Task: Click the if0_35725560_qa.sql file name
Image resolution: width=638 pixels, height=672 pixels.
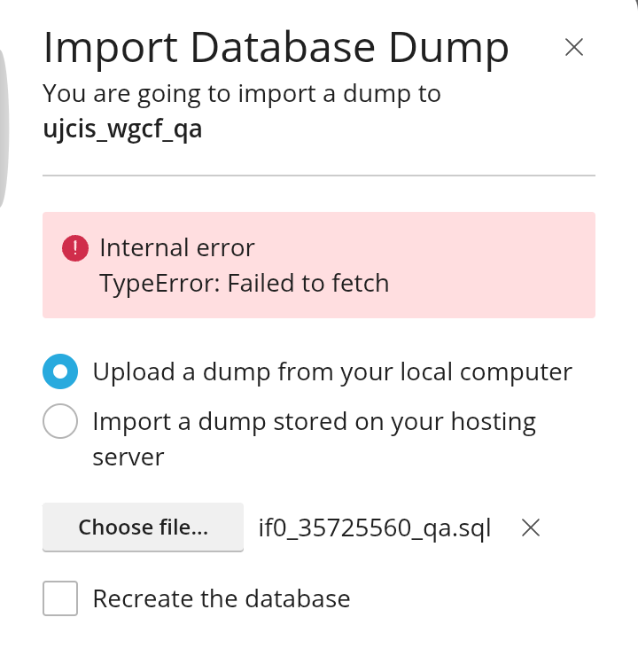Action: point(375,528)
